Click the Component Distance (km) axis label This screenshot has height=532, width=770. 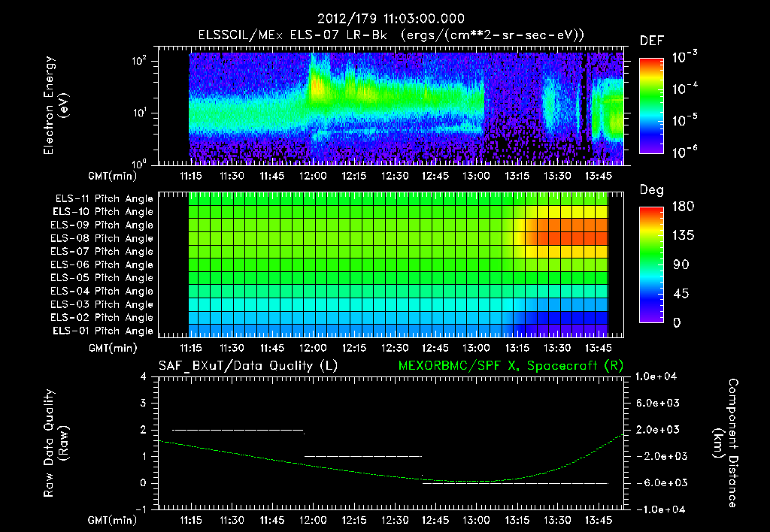(726, 443)
